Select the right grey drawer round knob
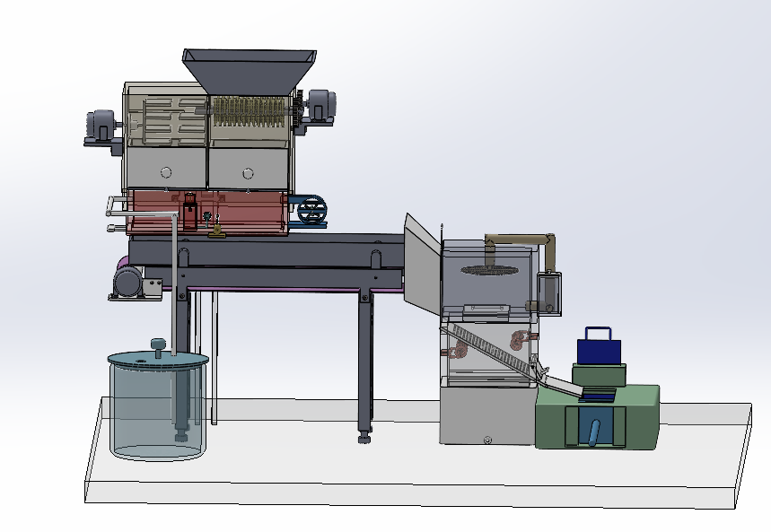This screenshot has width=771, height=532. (248, 173)
